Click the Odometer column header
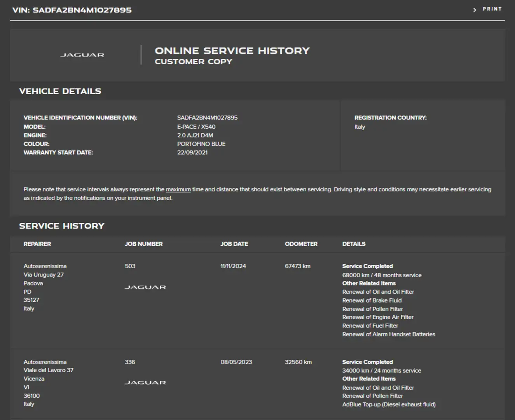The image size is (515, 420). point(301,244)
